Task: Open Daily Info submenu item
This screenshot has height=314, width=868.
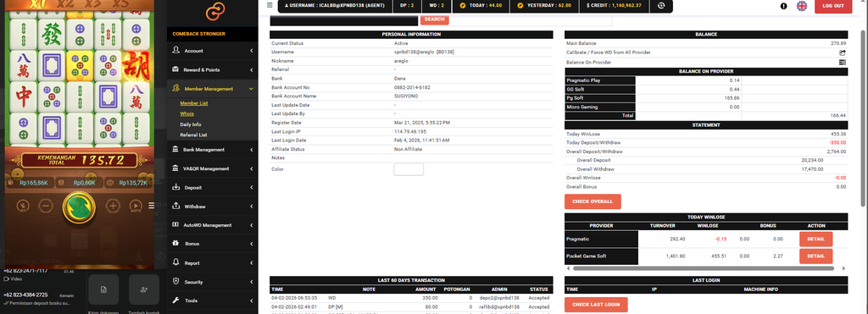Action: pos(191,124)
